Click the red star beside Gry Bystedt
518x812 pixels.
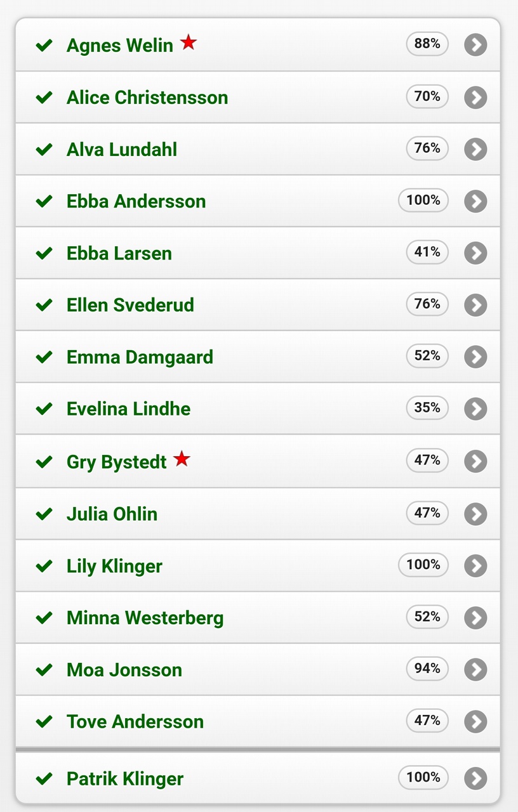[182, 459]
